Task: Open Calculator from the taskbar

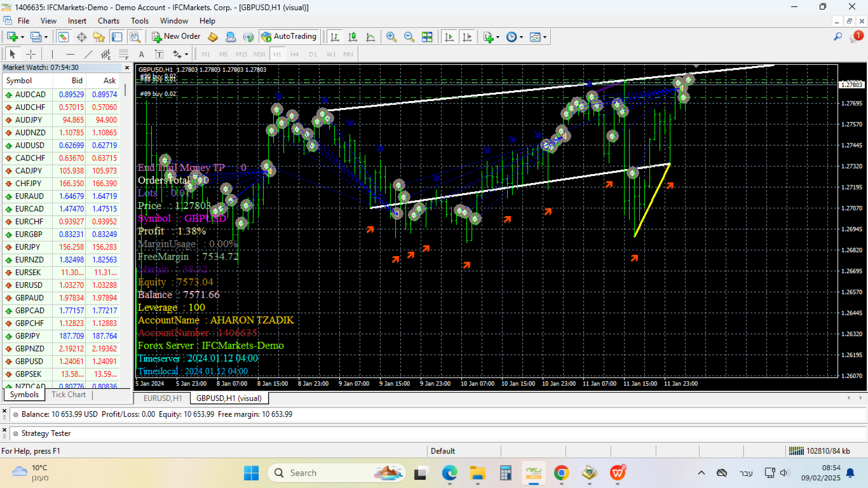Action: click(x=506, y=473)
